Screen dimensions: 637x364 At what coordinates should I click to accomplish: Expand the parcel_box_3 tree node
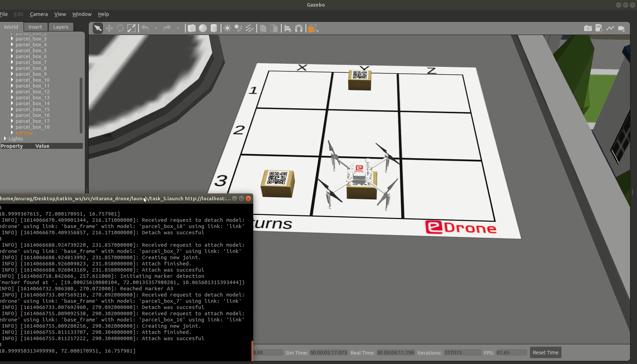click(12, 38)
